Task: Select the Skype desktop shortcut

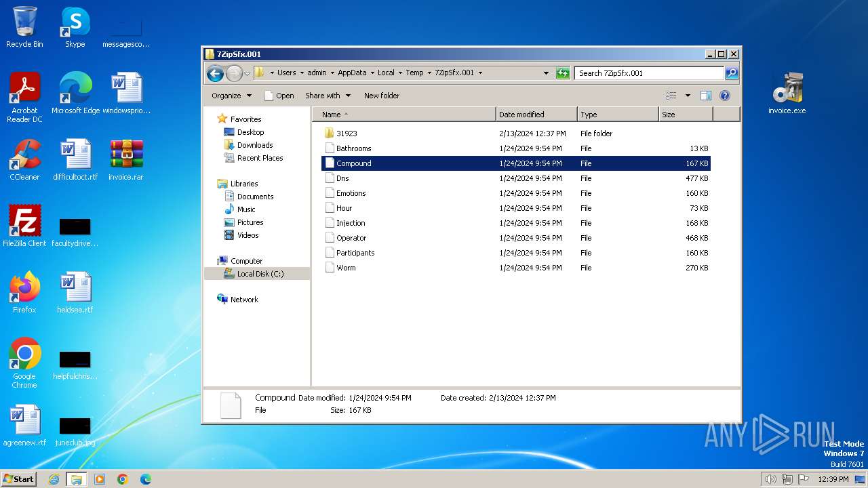Action: [x=75, y=28]
